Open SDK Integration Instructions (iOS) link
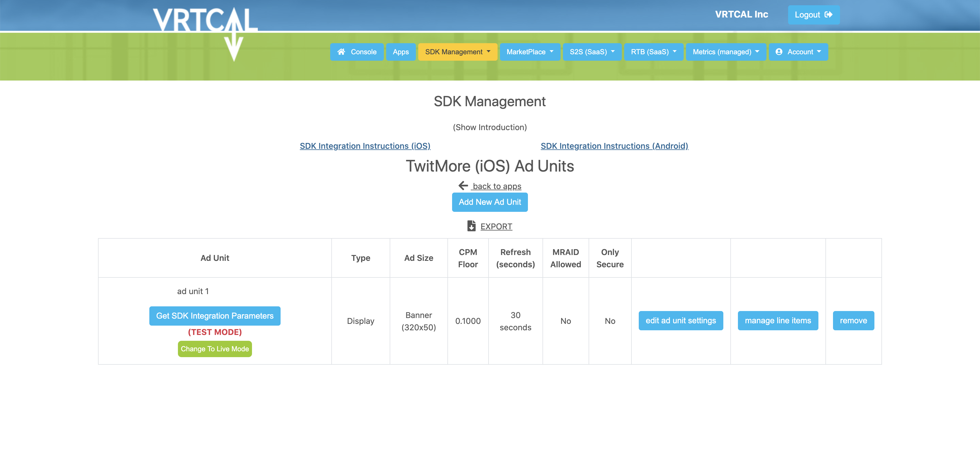The image size is (980, 468). pyautogui.click(x=365, y=146)
